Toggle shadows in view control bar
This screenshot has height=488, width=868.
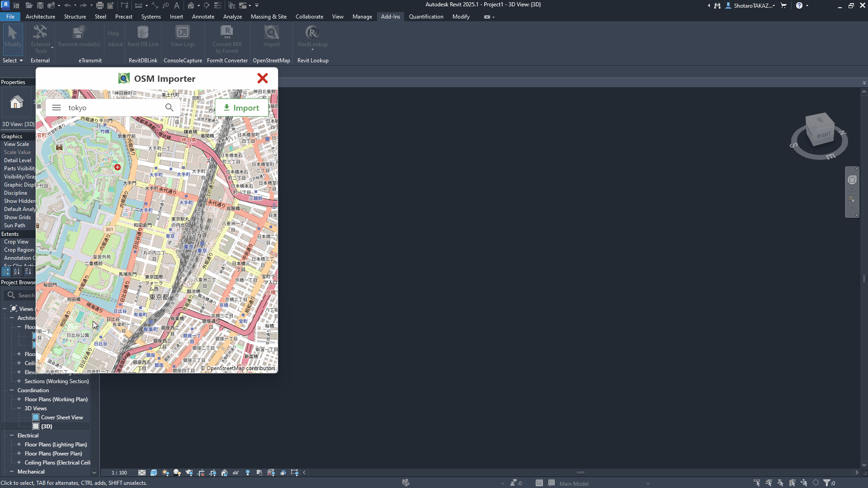(177, 473)
